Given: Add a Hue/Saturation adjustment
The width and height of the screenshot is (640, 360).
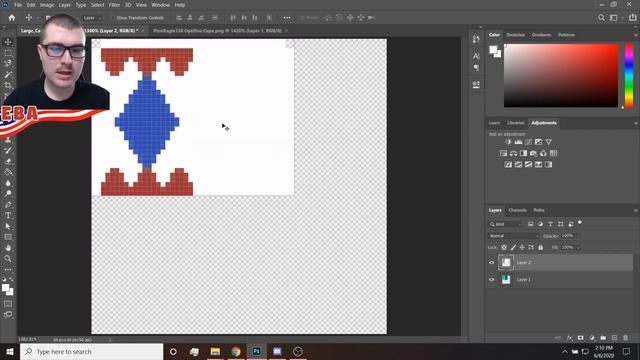Looking at the screenshot, I should tap(503, 153).
